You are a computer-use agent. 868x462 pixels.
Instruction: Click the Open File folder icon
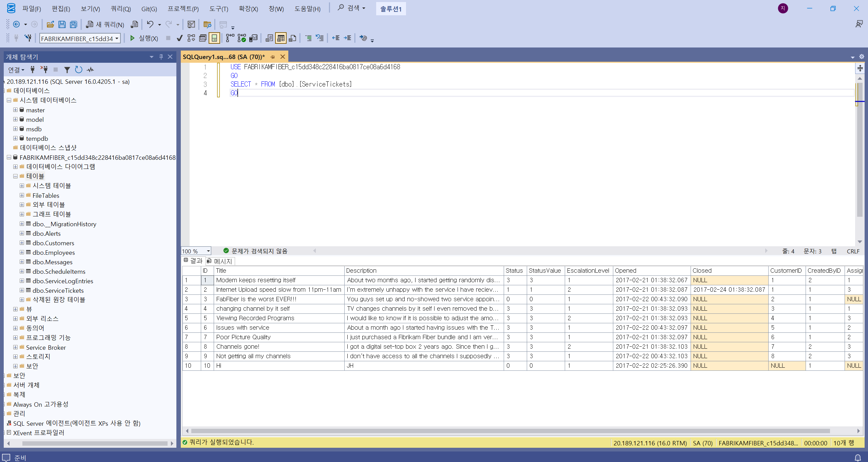coord(50,24)
